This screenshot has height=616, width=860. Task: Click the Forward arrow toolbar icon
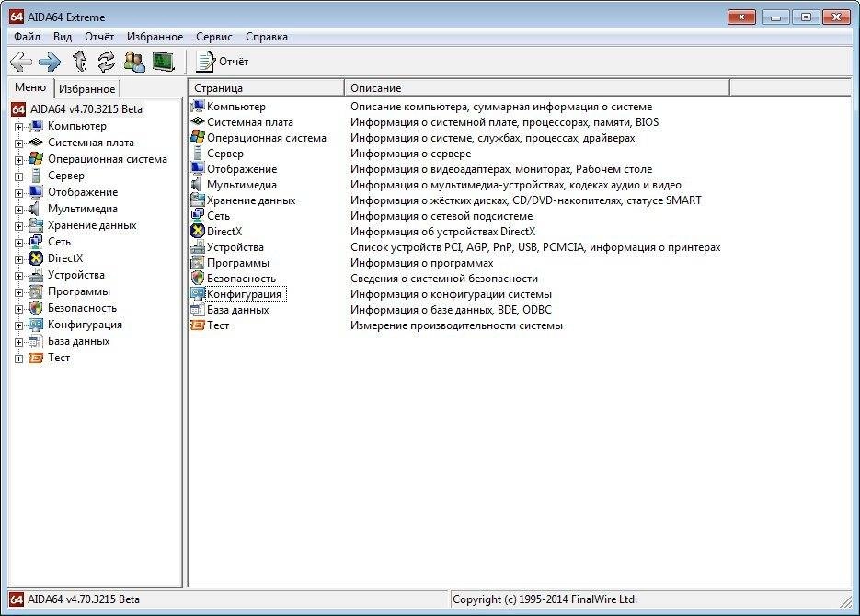click(x=50, y=62)
